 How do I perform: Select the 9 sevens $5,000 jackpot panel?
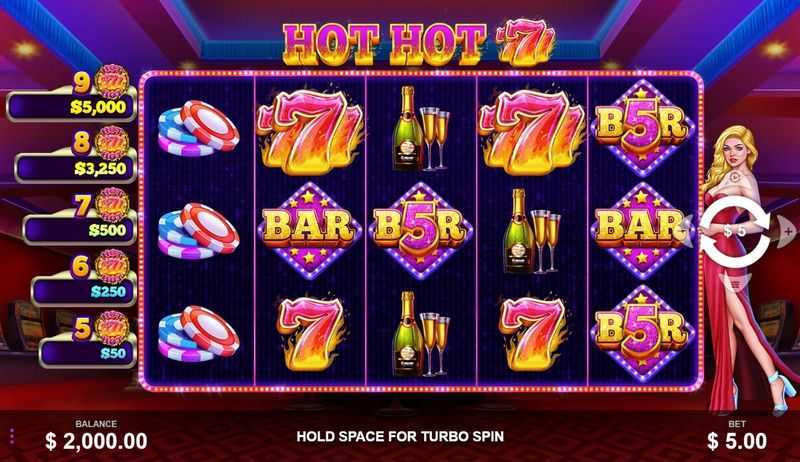coord(72,95)
